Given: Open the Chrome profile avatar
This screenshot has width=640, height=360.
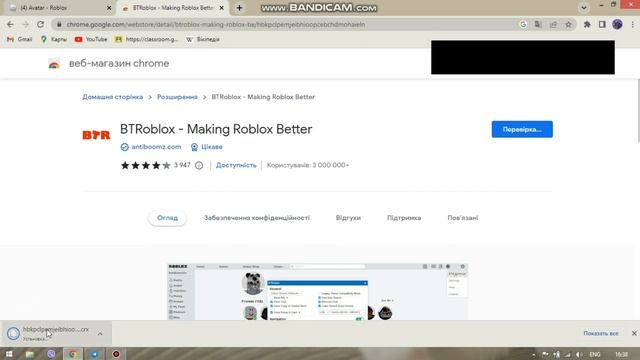Looking at the screenshot, I should pyautogui.click(x=617, y=24).
